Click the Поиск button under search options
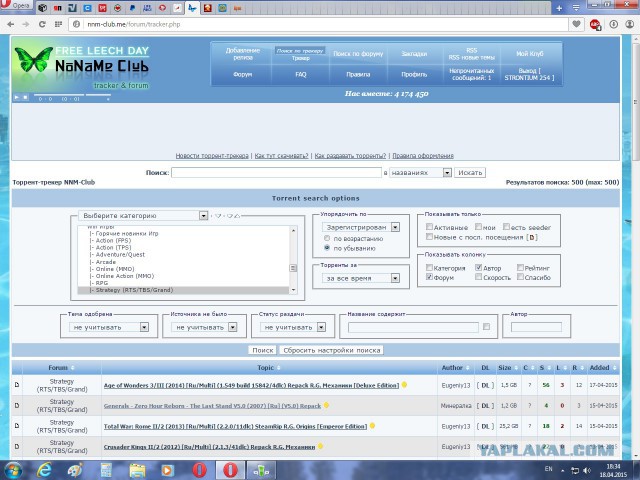Image resolution: width=640 pixels, height=480 pixels. [x=262, y=350]
